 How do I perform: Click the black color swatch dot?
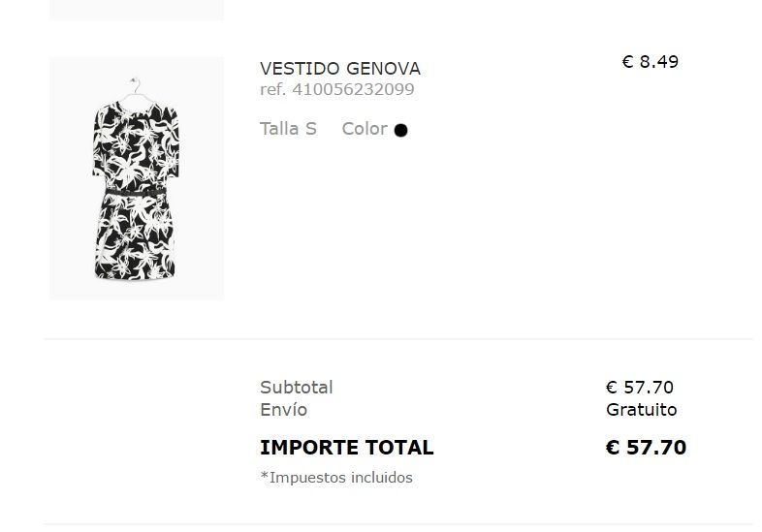(400, 130)
